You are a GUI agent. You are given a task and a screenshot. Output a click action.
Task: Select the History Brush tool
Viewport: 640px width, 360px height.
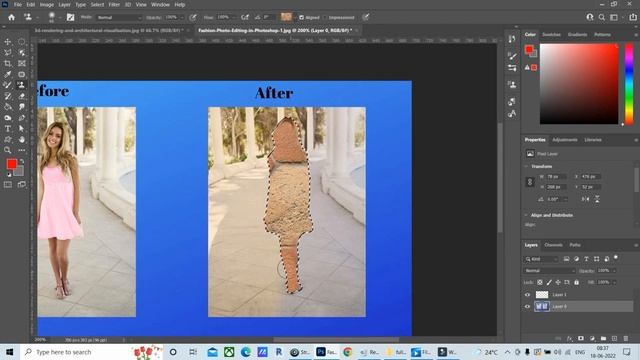pyautogui.click(x=8, y=96)
